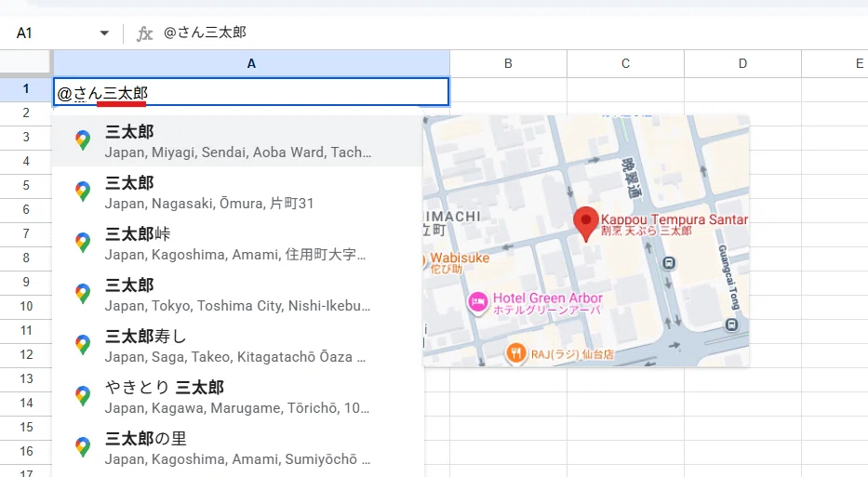Click Maps pin icon beside 三太郎峠 suggestion
The width and height of the screenshot is (868, 477).
point(83,243)
